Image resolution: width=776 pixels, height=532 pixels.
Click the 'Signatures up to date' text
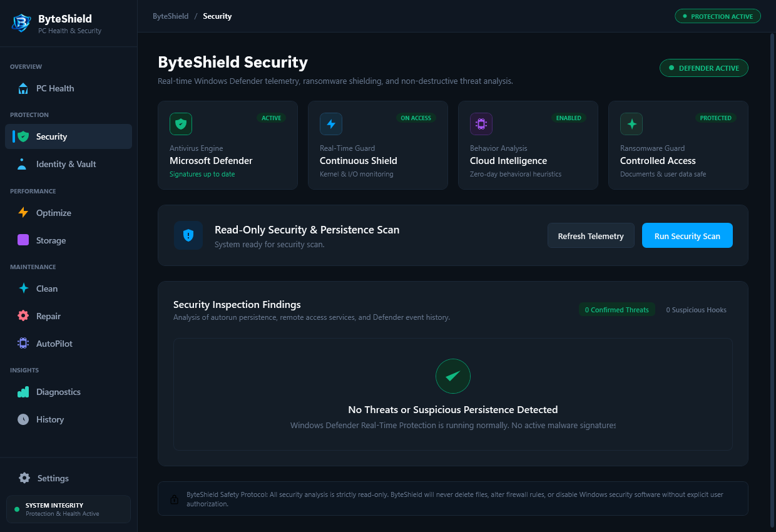[202, 174]
